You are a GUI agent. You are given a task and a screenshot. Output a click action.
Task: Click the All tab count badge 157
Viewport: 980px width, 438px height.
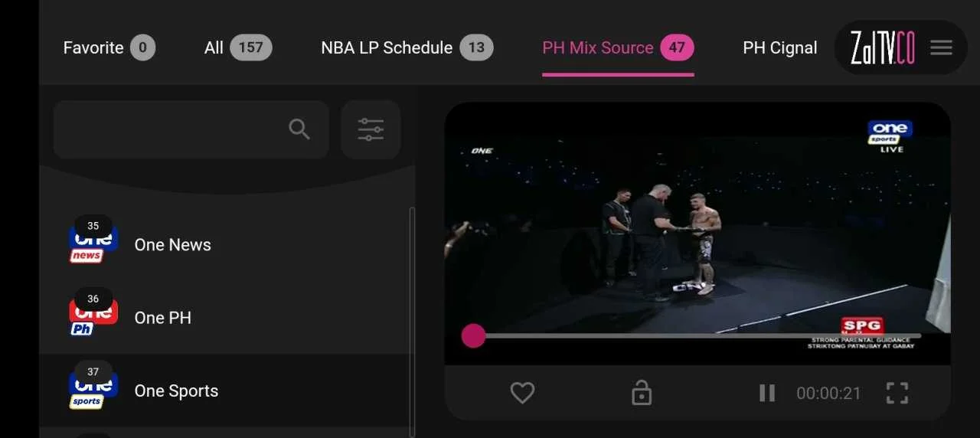(251, 47)
